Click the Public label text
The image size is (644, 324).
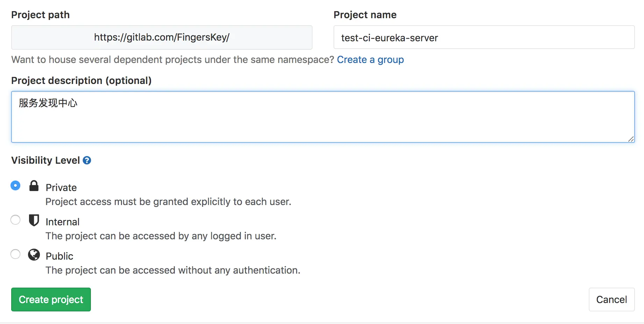(x=59, y=256)
